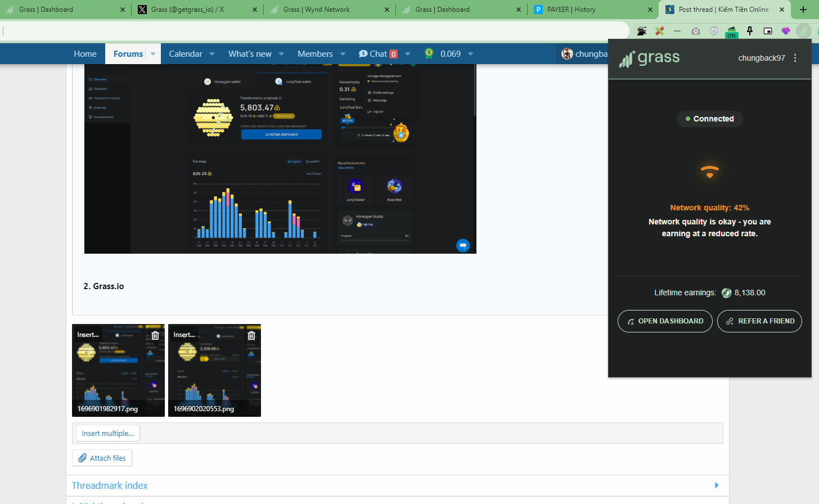Expand the Members dropdown arrow

click(x=343, y=54)
